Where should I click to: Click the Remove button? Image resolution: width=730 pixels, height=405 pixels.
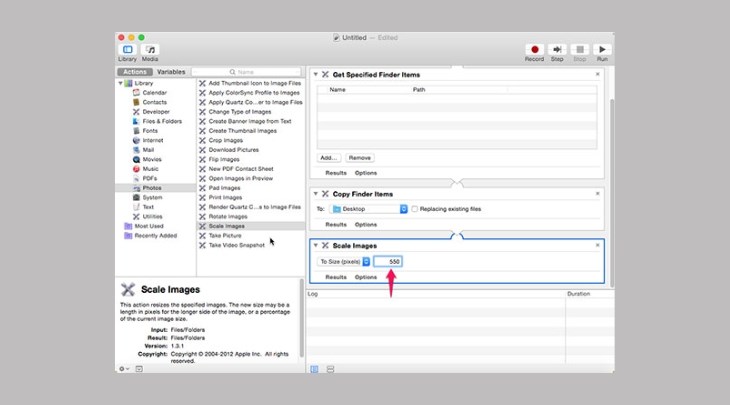tap(360, 158)
